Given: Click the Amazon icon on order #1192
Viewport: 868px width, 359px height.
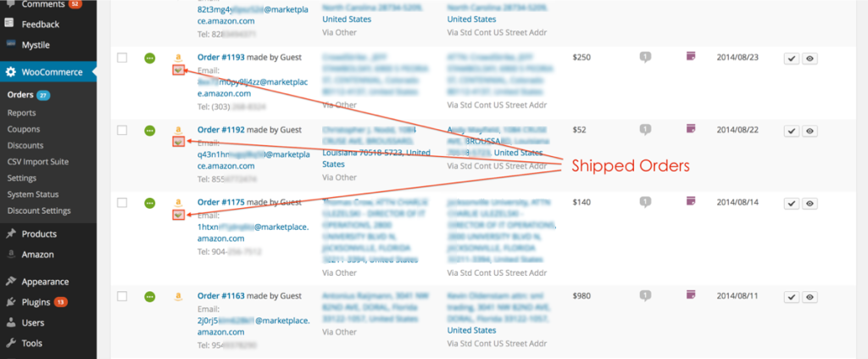Looking at the screenshot, I should (177, 129).
